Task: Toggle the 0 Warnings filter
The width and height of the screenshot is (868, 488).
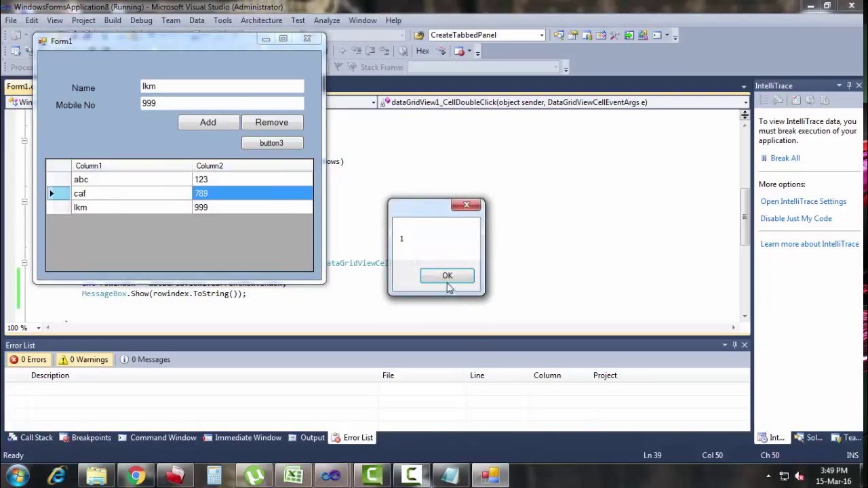Action: pos(83,360)
